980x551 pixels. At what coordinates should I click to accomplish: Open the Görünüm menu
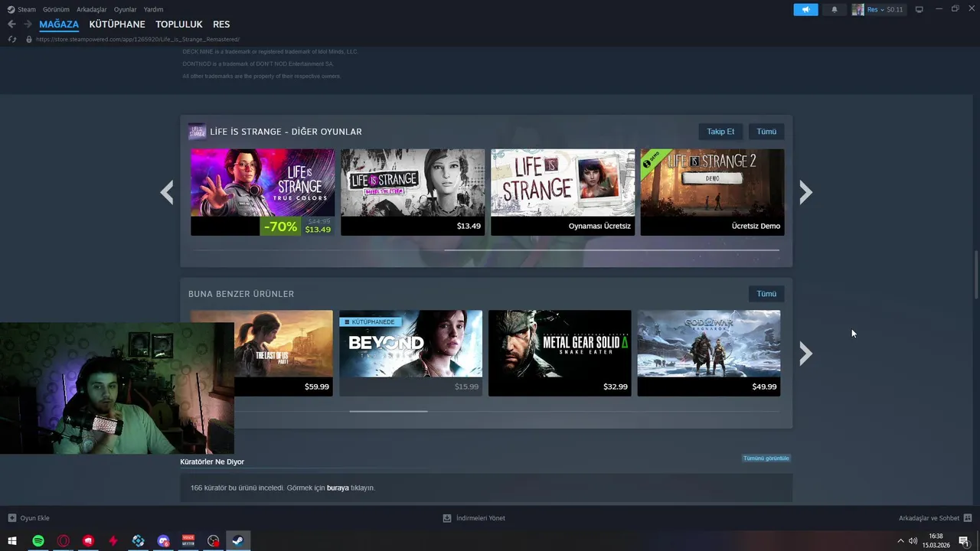point(56,9)
